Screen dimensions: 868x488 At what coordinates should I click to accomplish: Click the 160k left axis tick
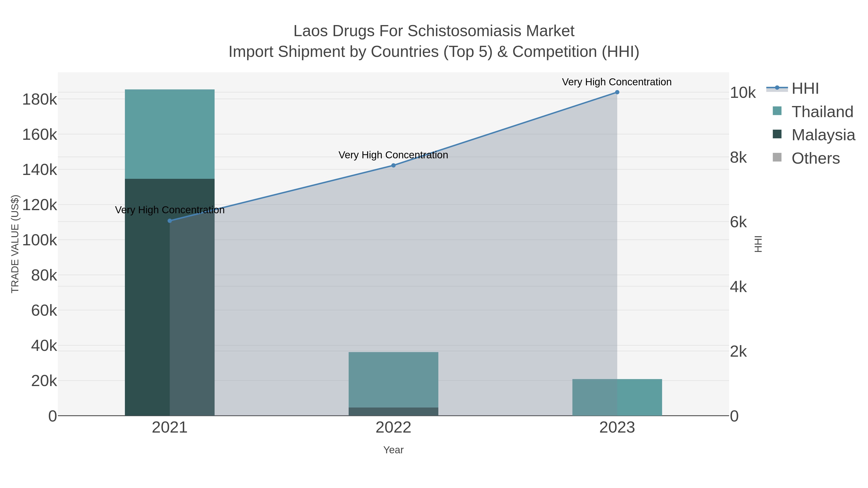40,135
